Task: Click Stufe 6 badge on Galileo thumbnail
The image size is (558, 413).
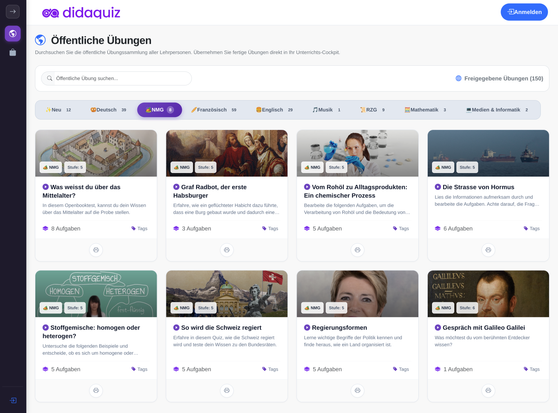Action: [467, 308]
